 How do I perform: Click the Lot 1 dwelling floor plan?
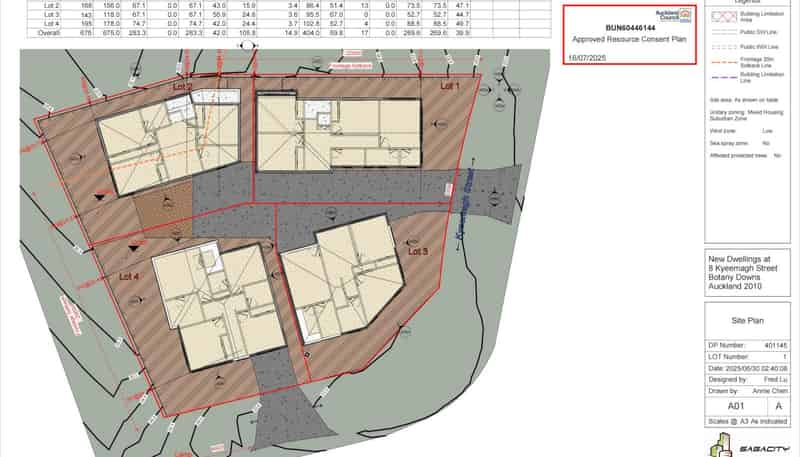pos(339,132)
